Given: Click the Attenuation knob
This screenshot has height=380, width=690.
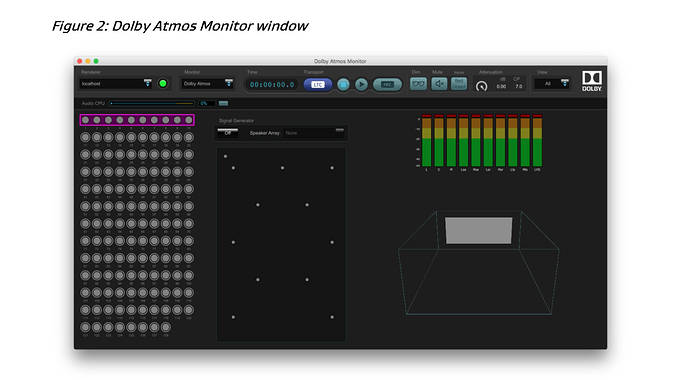Looking at the screenshot, I should pos(481,86).
